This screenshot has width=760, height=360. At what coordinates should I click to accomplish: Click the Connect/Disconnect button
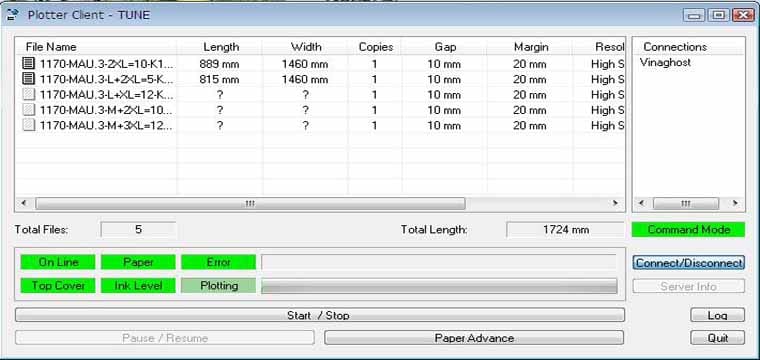point(688,263)
